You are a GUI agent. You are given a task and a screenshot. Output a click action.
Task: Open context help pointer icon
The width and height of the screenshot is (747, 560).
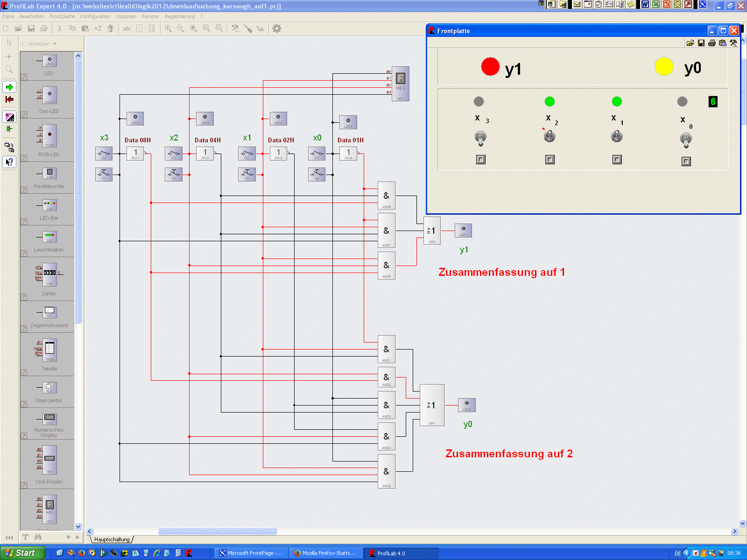(x=9, y=162)
